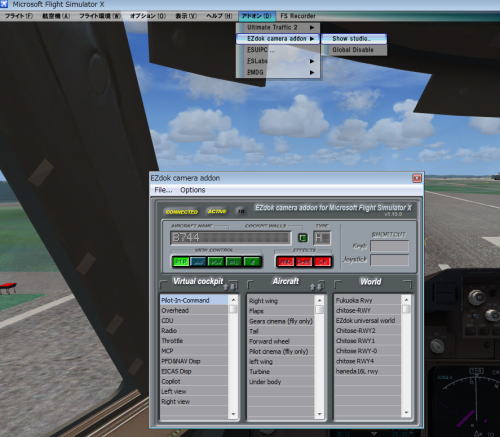The image size is (500, 437).
Task: Open the オプション(O) menu
Action: pos(148,16)
